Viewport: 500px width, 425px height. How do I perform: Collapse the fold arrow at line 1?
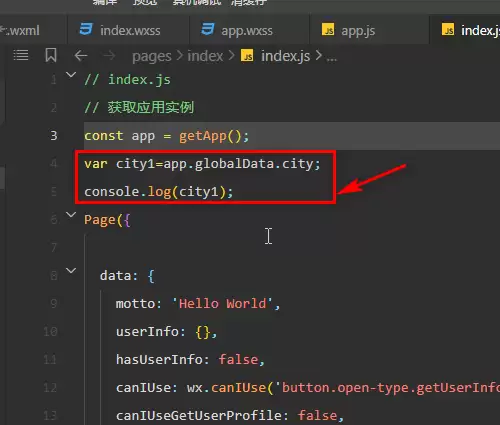coord(71,75)
